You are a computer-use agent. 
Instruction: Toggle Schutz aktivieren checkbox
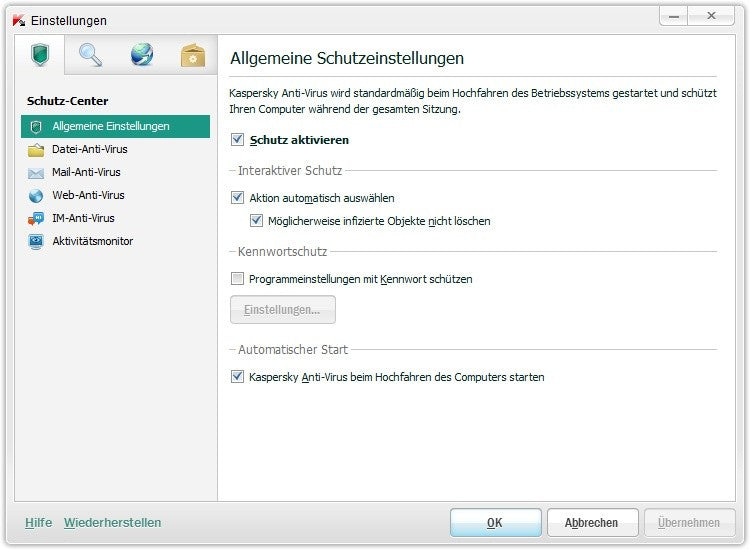pos(237,140)
